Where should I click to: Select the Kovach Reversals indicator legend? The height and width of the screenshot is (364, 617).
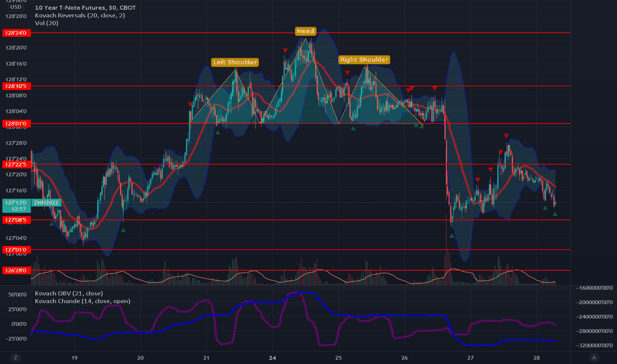(80, 15)
